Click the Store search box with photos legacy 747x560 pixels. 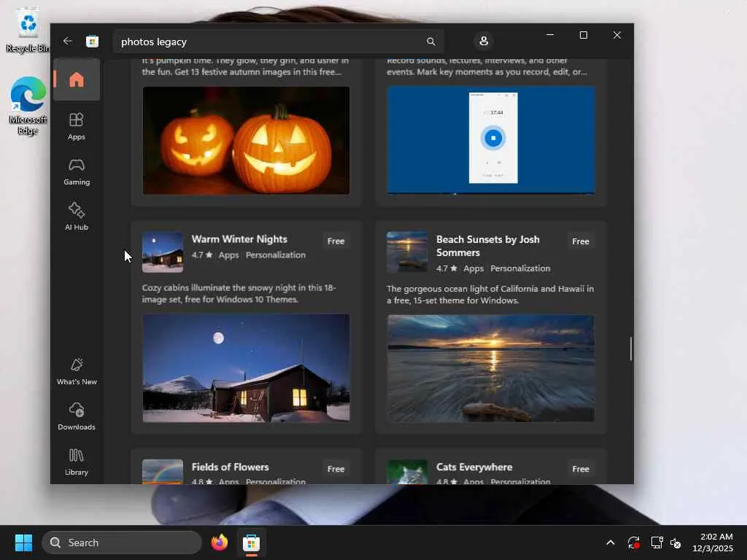pyautogui.click(x=279, y=42)
